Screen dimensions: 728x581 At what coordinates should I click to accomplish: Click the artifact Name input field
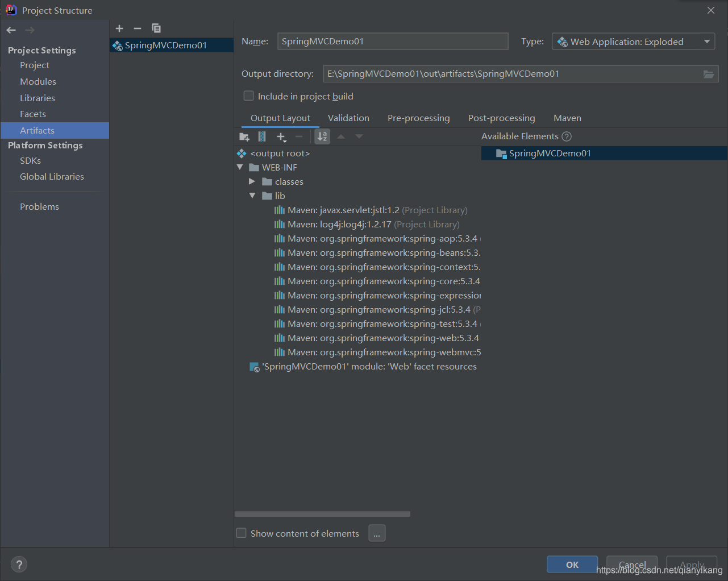click(x=393, y=42)
